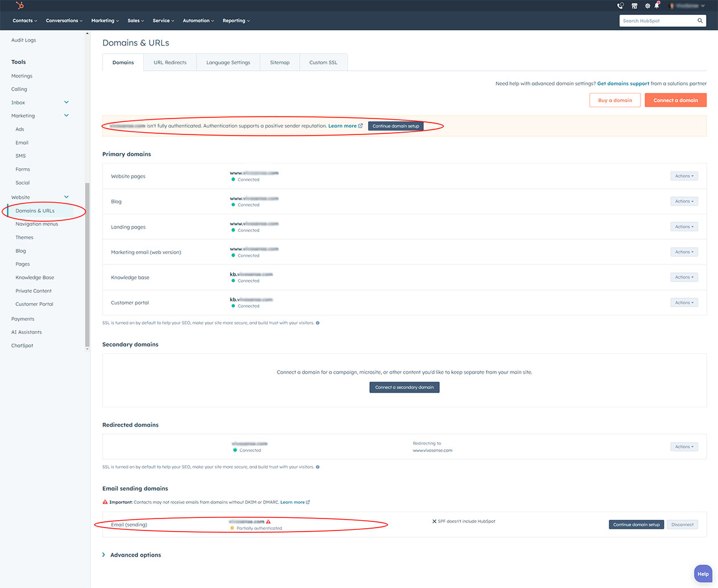Open the Contacts menu
The width and height of the screenshot is (718, 588).
[x=25, y=21]
